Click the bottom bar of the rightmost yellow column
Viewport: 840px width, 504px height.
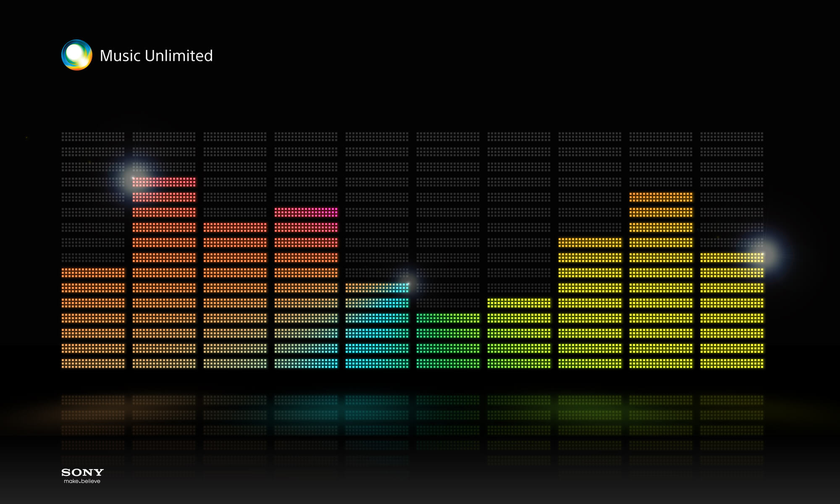(x=732, y=363)
